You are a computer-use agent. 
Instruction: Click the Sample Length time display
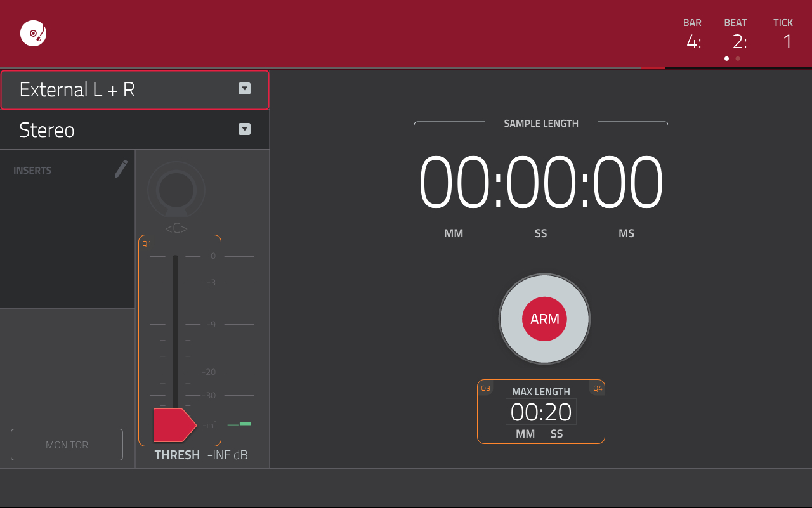pyautogui.click(x=540, y=183)
